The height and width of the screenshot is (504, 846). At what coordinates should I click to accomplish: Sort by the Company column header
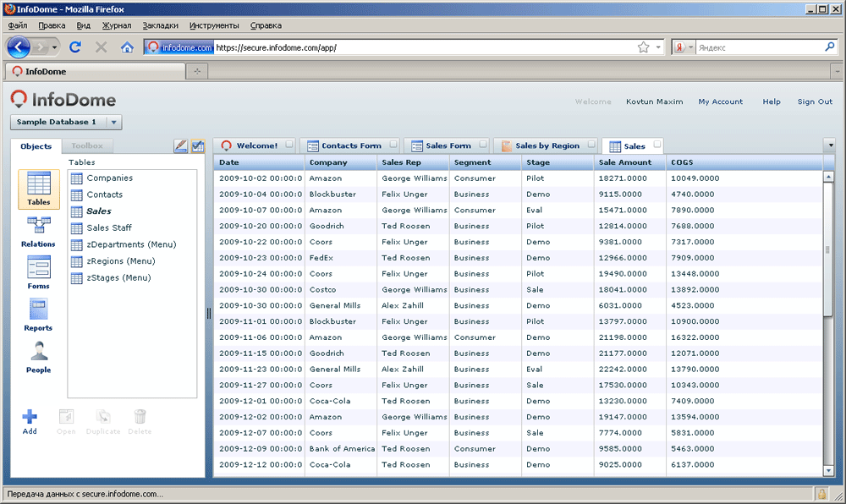point(340,162)
